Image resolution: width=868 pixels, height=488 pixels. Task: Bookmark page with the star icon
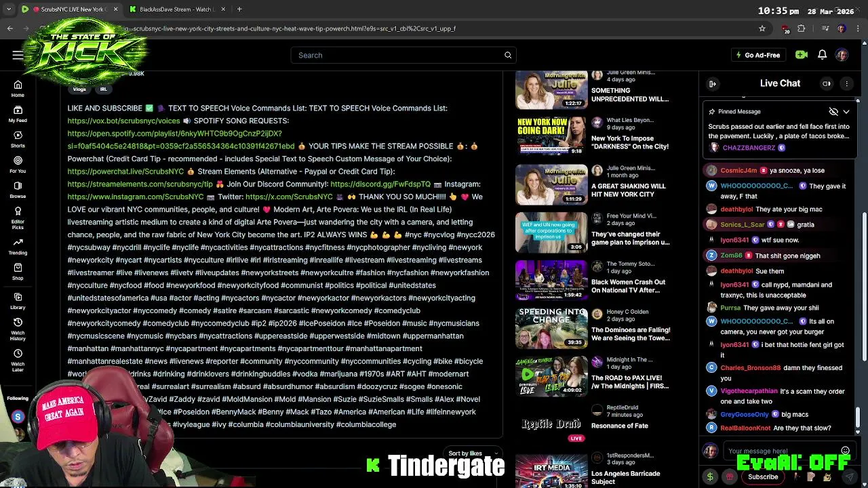[x=762, y=28]
